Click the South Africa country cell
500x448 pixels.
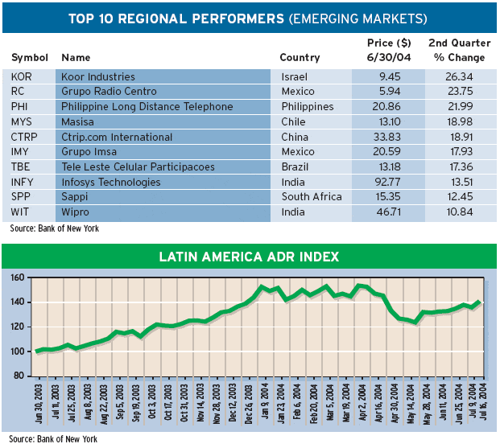coord(312,196)
